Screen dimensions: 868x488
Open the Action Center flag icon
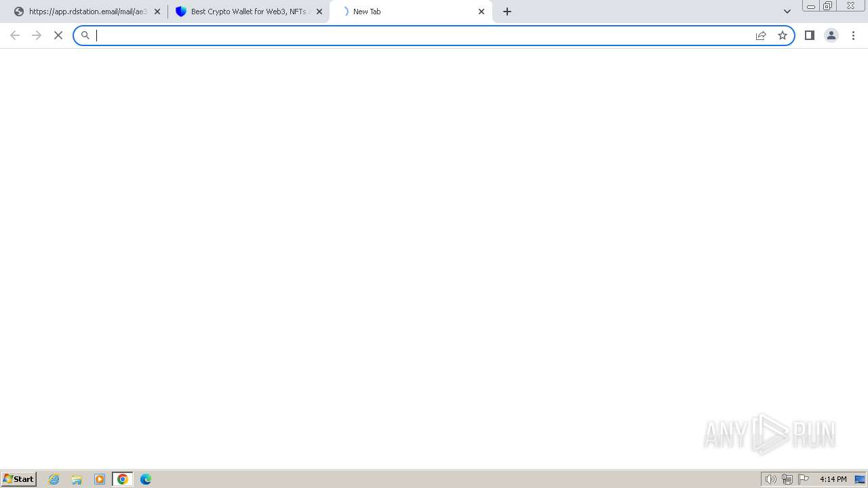click(x=804, y=479)
